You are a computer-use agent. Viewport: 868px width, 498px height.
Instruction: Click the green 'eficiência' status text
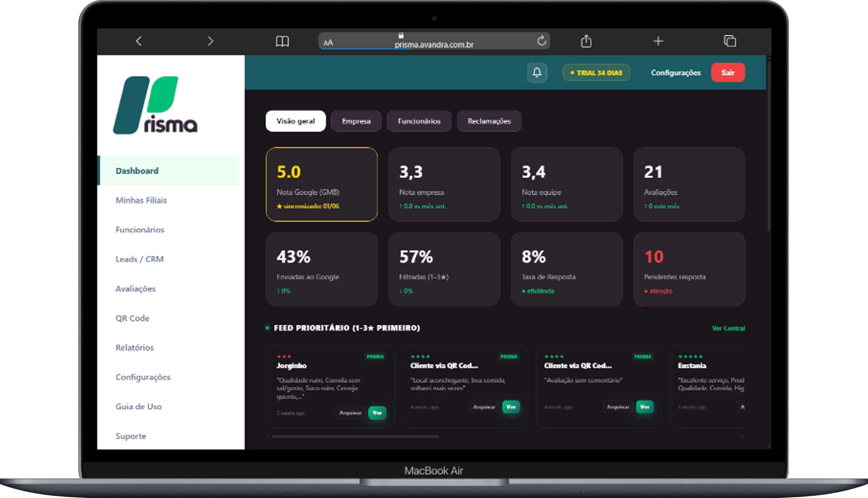540,291
